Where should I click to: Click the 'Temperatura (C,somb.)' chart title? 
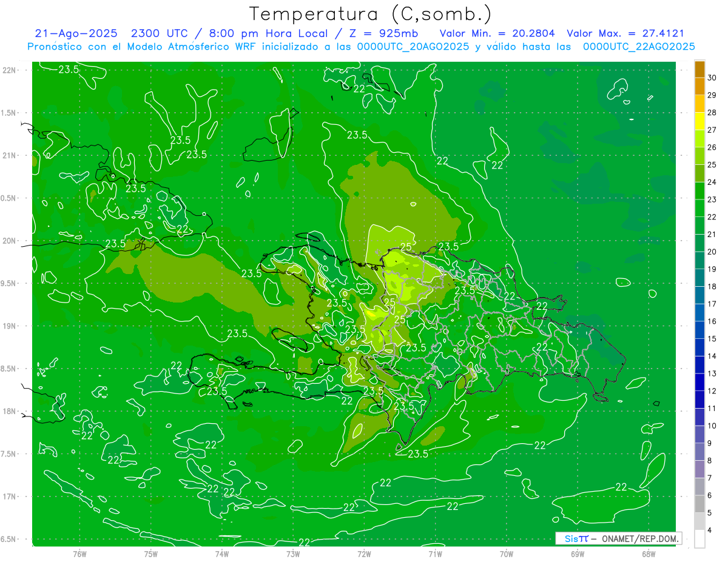click(371, 14)
